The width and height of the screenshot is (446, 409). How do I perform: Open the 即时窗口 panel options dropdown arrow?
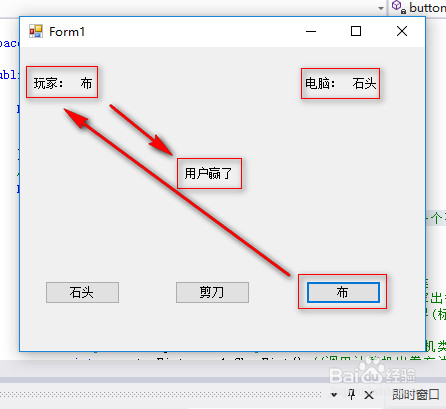click(x=334, y=395)
